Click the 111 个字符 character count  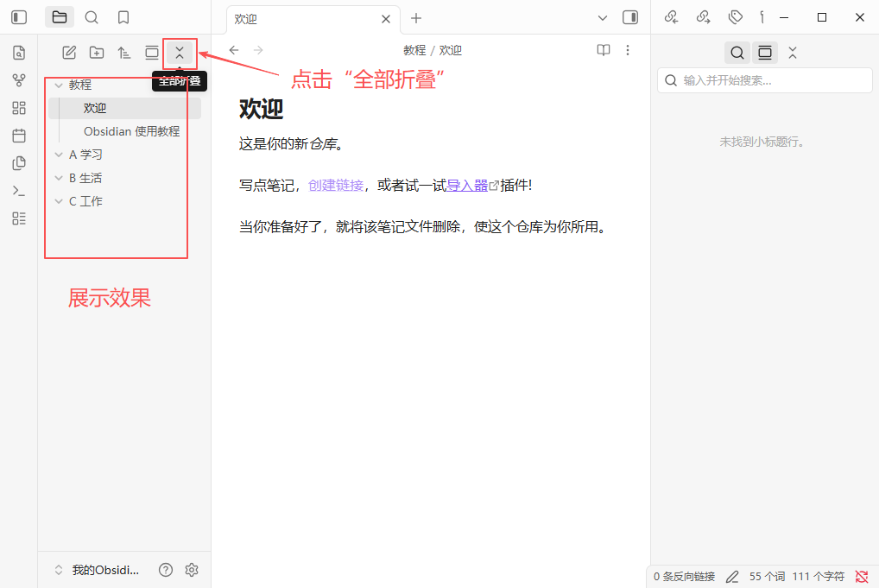click(818, 576)
